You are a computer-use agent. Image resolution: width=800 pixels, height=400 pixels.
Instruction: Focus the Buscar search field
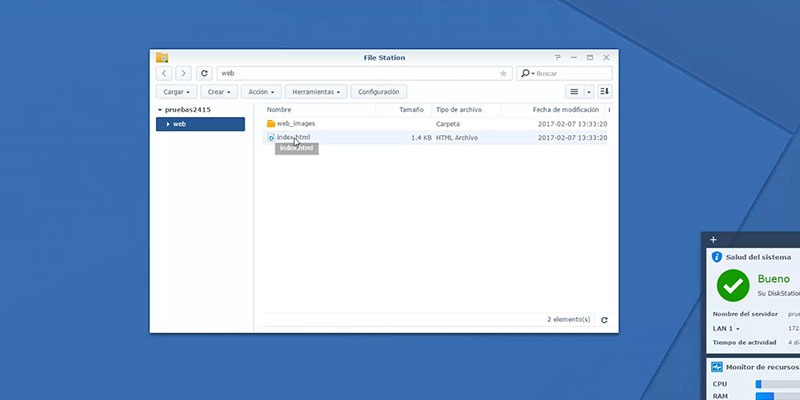(x=572, y=73)
